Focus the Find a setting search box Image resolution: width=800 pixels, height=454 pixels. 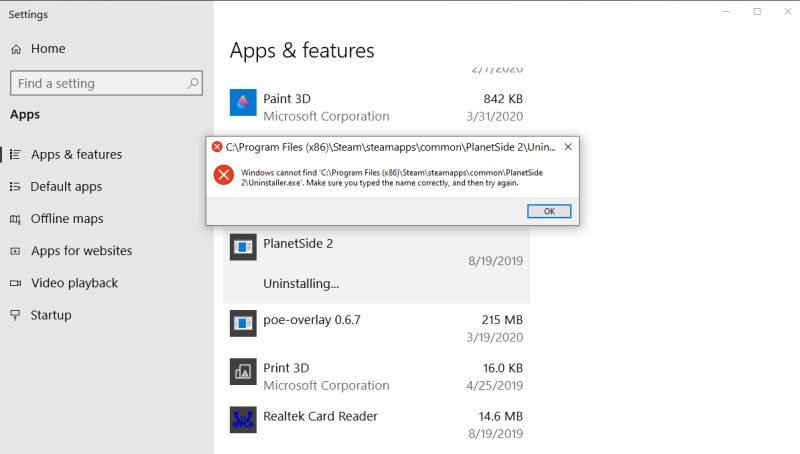[x=106, y=83]
